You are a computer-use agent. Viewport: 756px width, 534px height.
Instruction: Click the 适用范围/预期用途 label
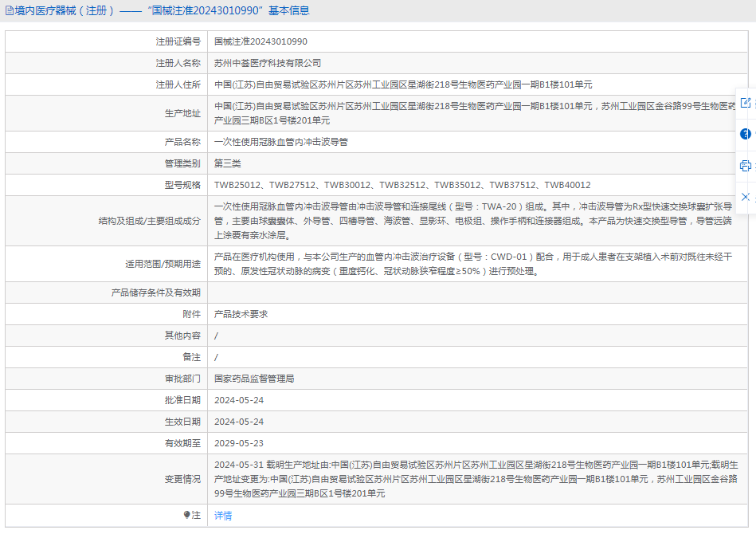[x=163, y=264]
